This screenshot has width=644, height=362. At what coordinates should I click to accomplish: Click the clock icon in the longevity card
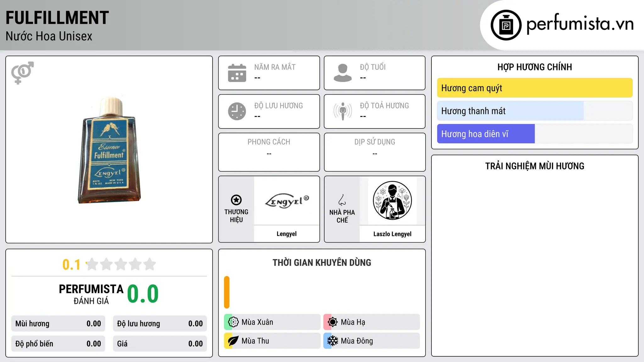coord(237,111)
